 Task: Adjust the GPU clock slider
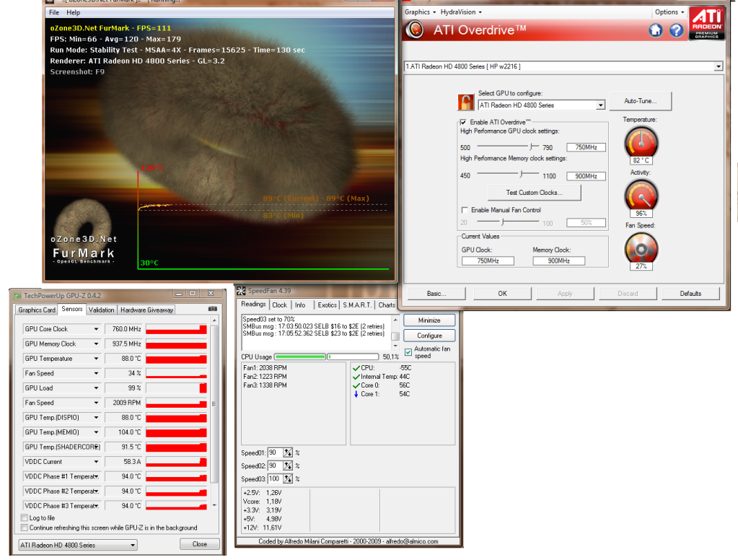coord(532,146)
